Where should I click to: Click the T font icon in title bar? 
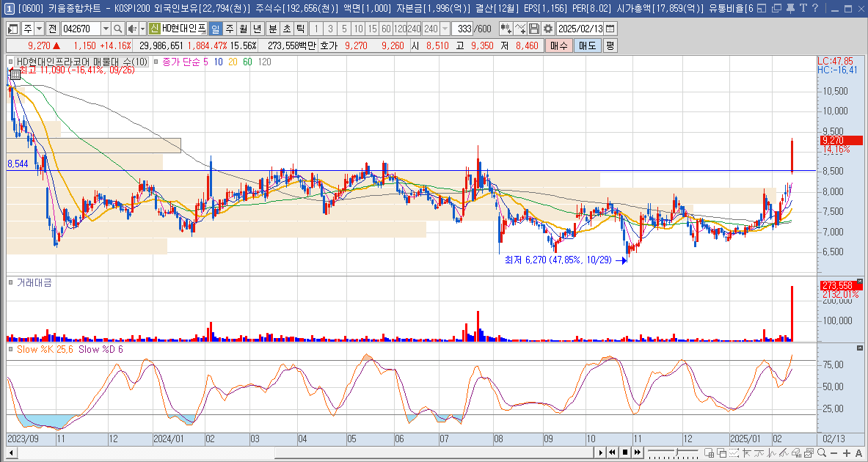click(x=802, y=8)
